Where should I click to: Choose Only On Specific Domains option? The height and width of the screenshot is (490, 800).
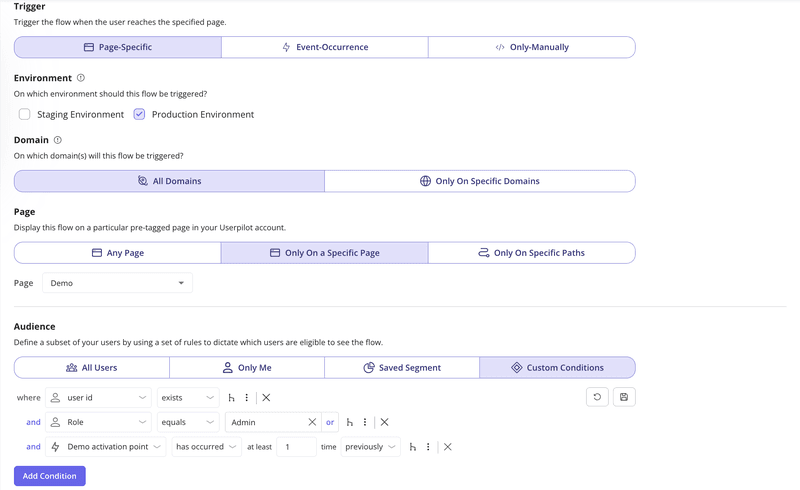click(480, 181)
